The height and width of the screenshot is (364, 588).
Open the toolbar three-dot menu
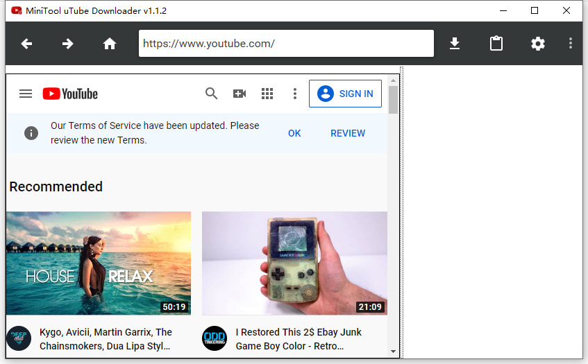(571, 44)
